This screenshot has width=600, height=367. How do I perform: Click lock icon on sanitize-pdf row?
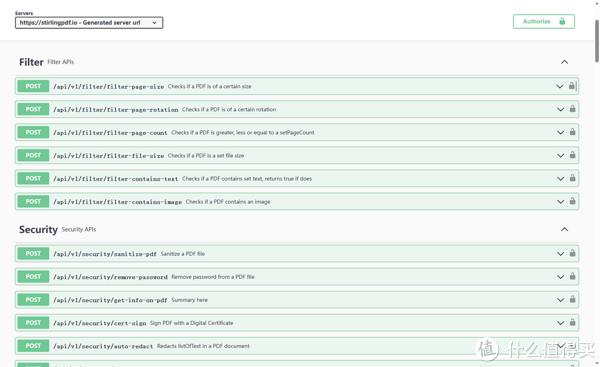[x=572, y=253]
